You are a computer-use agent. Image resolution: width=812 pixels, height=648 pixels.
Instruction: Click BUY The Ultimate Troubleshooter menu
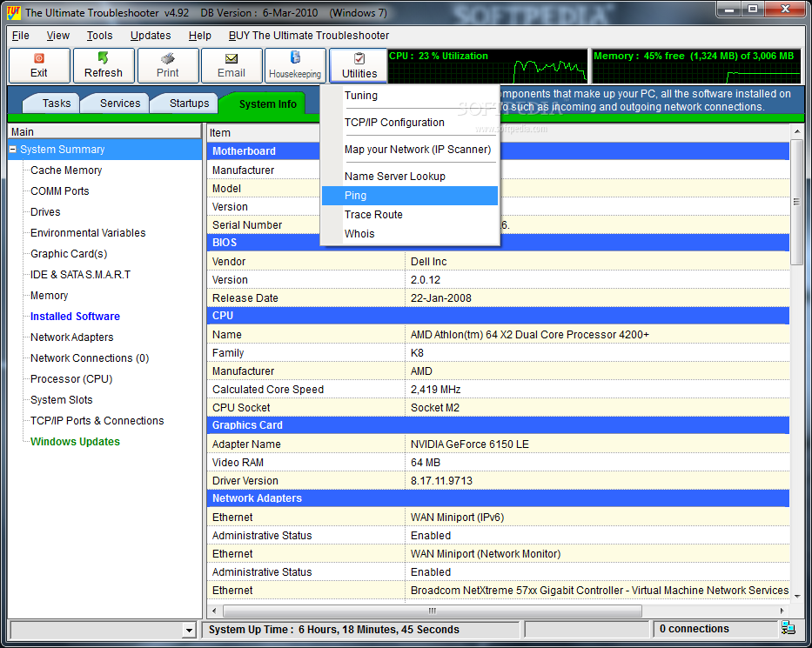pos(309,35)
